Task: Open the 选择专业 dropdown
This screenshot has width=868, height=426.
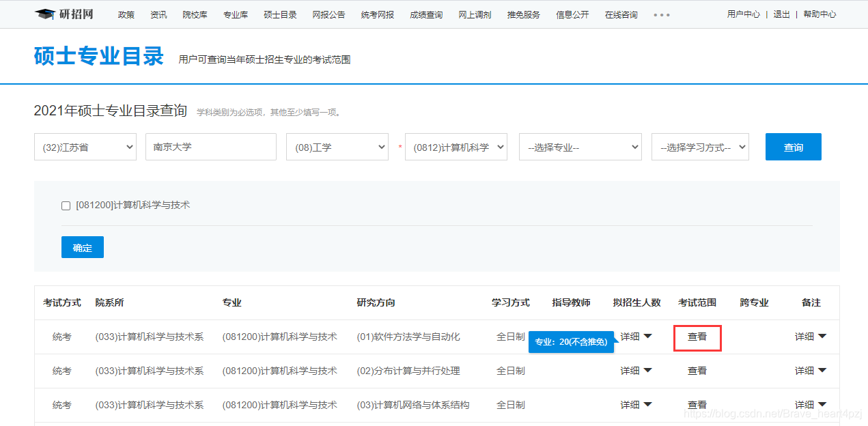Action: (580, 147)
